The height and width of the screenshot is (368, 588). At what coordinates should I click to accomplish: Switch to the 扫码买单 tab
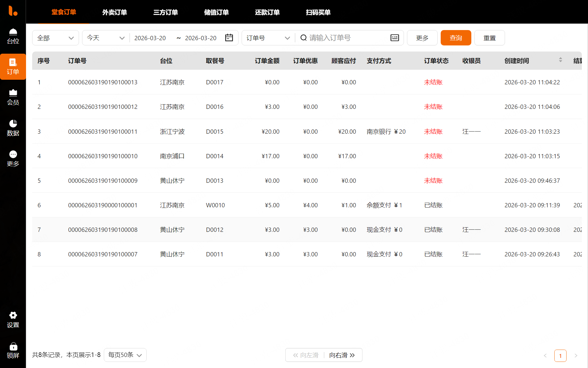318,12
